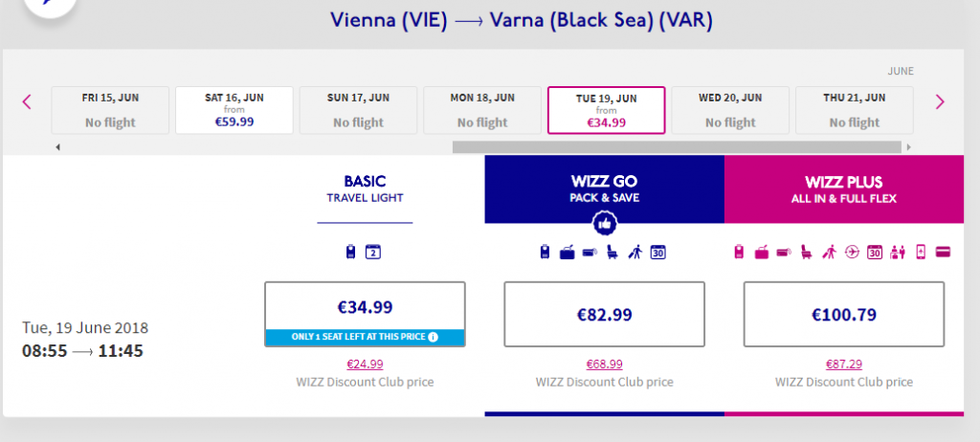This screenshot has width=980, height=442.
Task: Click WIZZ PLUS mobile phone icon
Action: (920, 253)
